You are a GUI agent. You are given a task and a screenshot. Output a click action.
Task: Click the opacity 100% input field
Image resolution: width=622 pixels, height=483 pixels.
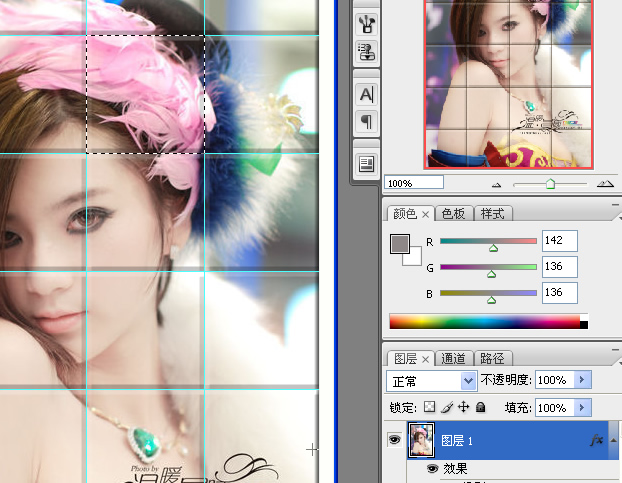coord(555,380)
